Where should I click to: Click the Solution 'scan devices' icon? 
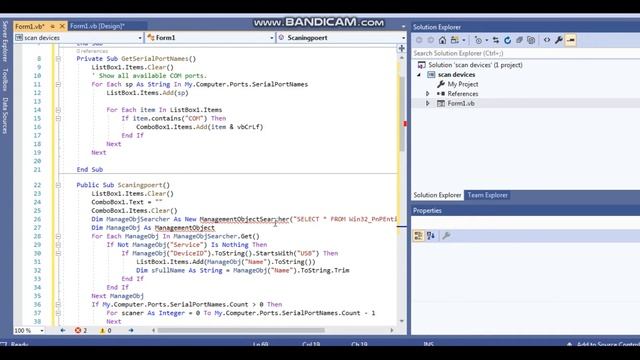click(x=421, y=65)
